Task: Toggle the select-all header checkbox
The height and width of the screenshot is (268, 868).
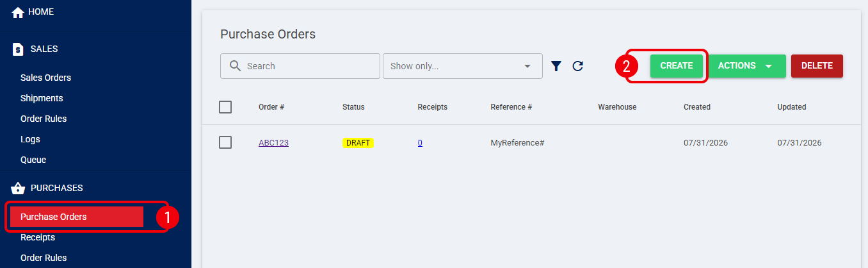Action: coord(225,107)
